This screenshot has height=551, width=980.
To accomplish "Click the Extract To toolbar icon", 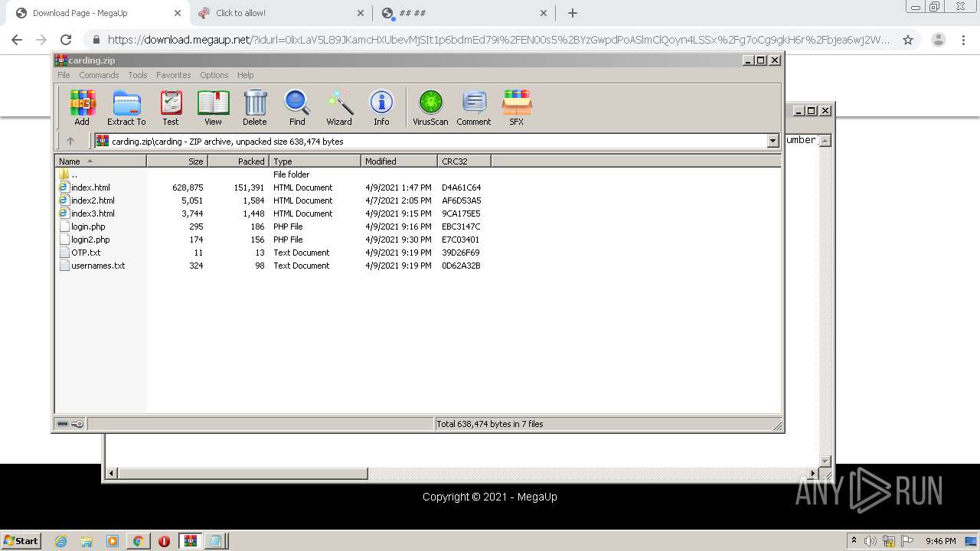I will (126, 107).
